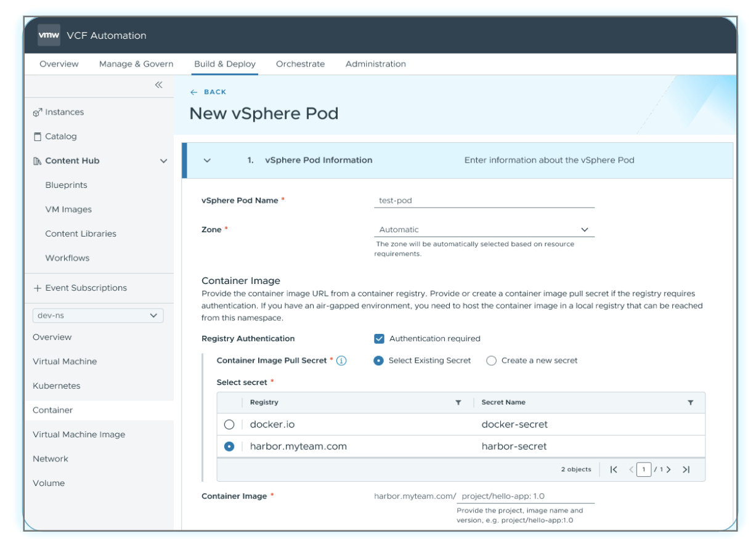This screenshot has height=539, width=756.
Task: Collapse the sidebar with double-chevron icon
Action: click(158, 85)
